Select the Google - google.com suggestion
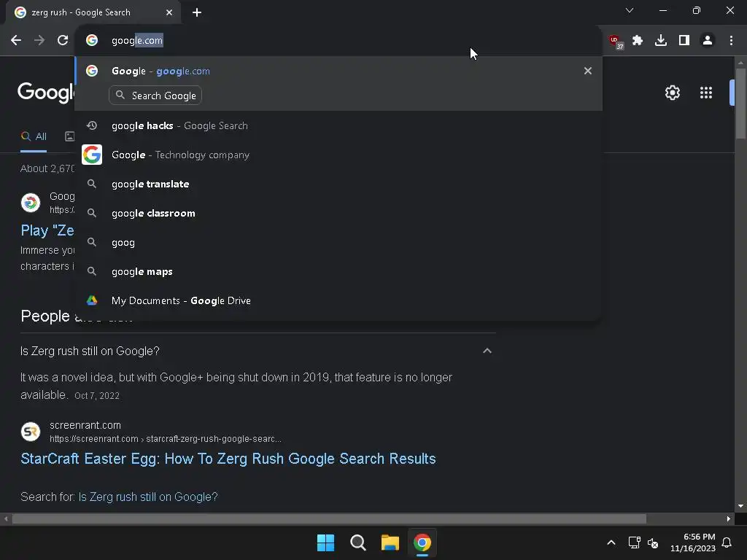The image size is (747, 560). (338, 71)
